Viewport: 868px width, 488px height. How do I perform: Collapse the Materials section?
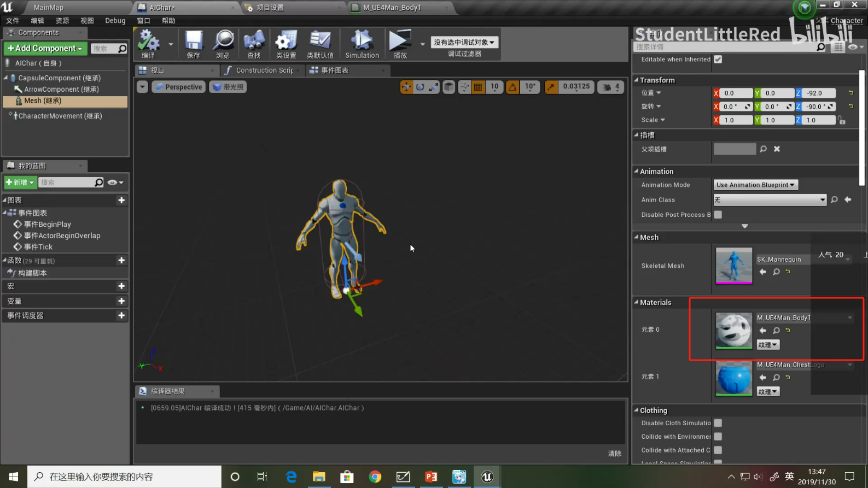[x=637, y=302]
